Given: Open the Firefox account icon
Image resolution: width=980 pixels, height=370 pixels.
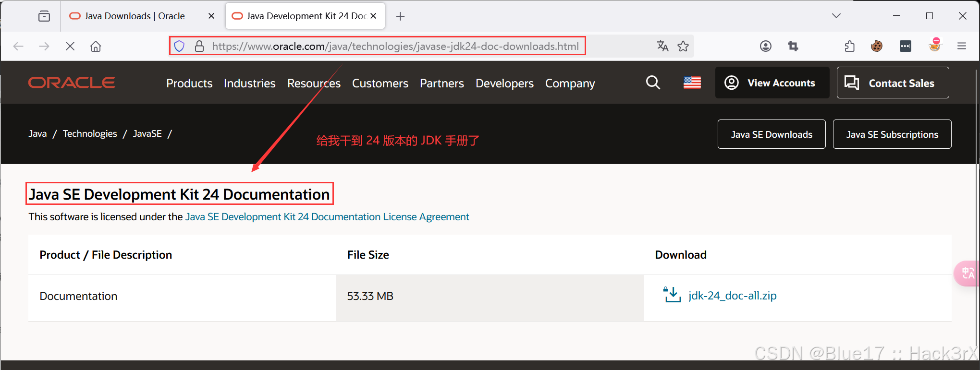Looking at the screenshot, I should point(766,46).
